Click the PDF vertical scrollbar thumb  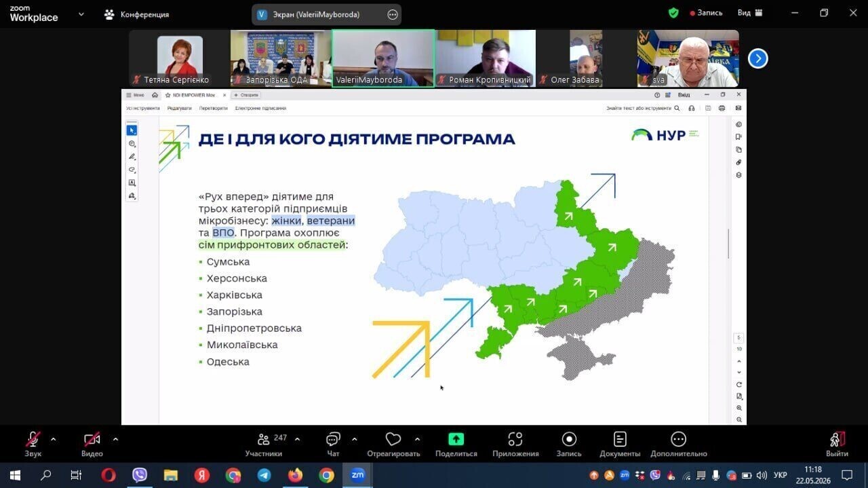729,244
